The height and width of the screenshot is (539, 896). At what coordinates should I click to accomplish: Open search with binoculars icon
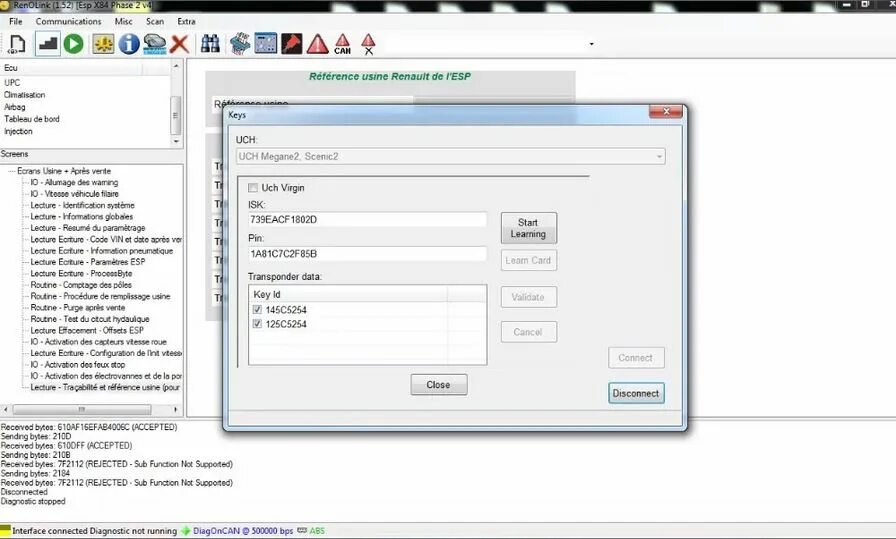(210, 44)
